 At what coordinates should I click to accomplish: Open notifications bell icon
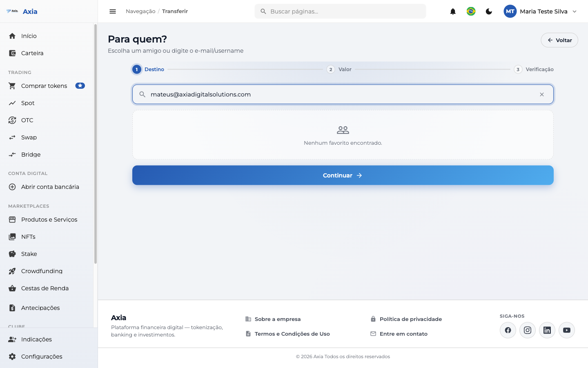[453, 11]
